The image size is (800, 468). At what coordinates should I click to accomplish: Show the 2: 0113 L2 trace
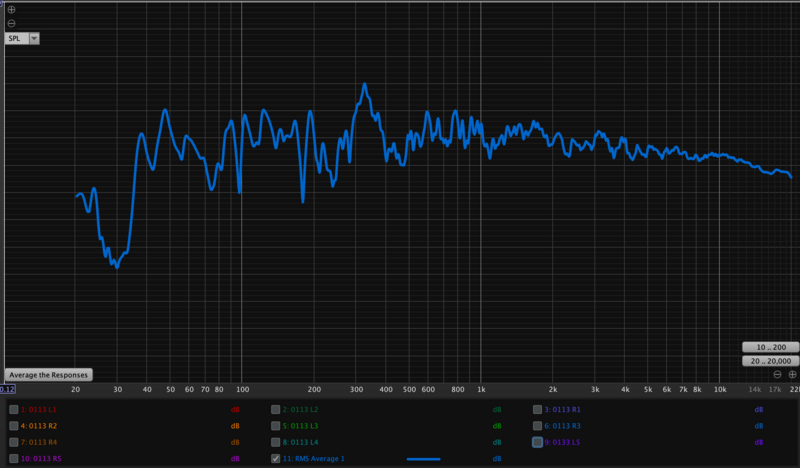(276, 410)
